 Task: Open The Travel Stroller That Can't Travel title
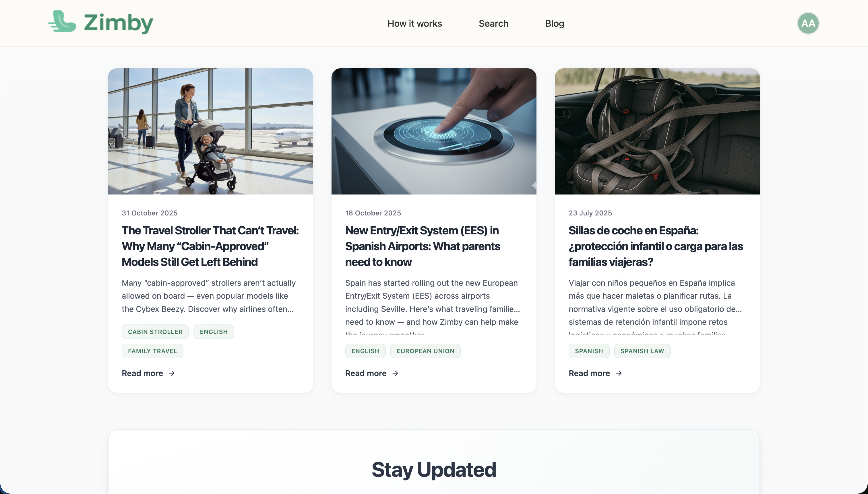(210, 246)
